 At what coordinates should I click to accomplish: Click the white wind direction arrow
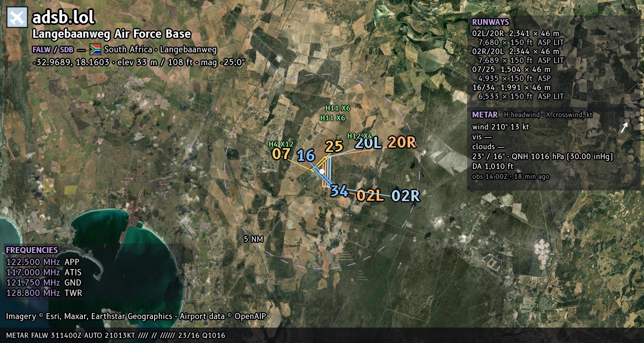click(x=624, y=127)
